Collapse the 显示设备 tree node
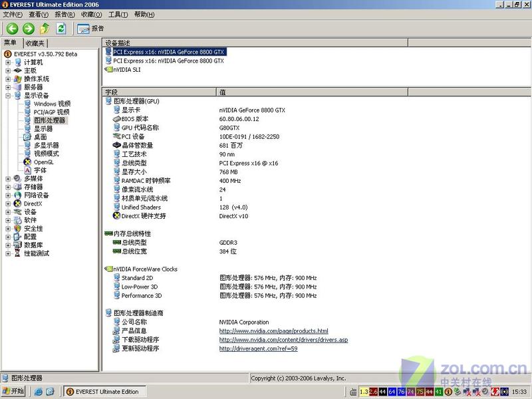Viewport: 532px width, 399px height. (x=8, y=96)
